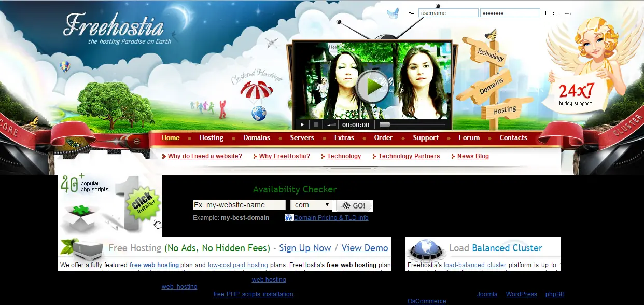Screen dimensions: 644x305
Task: Click the small play control below video
Action: [x=302, y=124]
